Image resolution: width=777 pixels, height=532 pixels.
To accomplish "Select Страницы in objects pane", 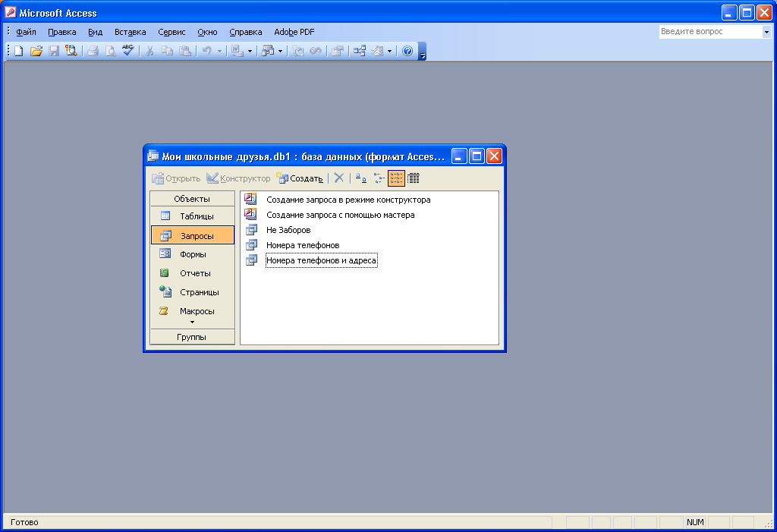I will pyautogui.click(x=192, y=292).
